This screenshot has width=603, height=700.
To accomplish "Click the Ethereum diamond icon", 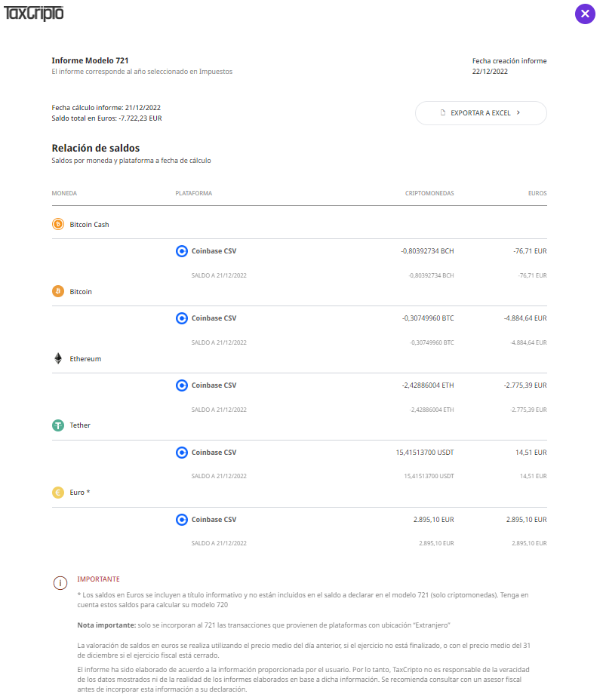I will pos(58,358).
